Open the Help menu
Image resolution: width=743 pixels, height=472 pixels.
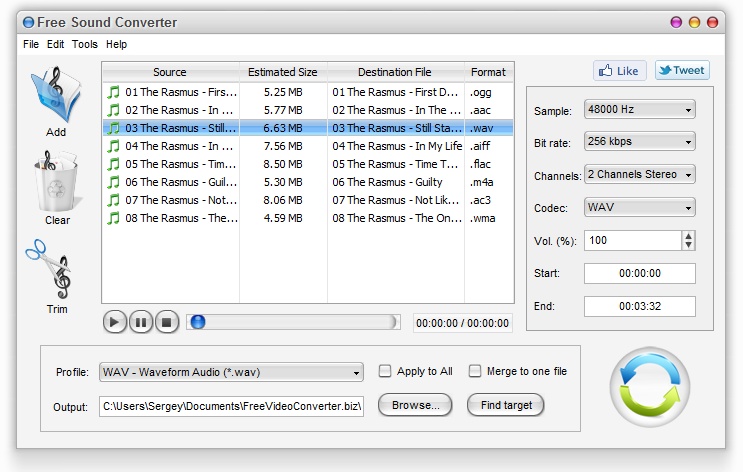pyautogui.click(x=117, y=44)
